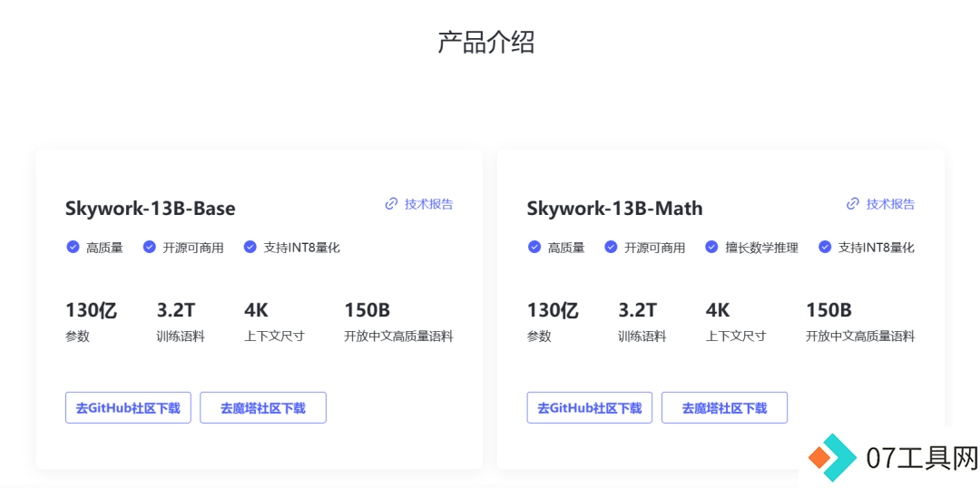Click 训练语料 label in Base card
The image size is (980, 488).
pos(181,337)
